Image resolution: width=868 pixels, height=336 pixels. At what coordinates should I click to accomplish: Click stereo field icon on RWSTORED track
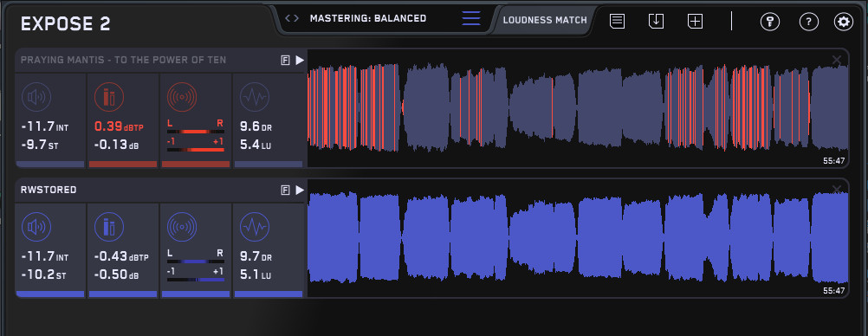coord(182,228)
